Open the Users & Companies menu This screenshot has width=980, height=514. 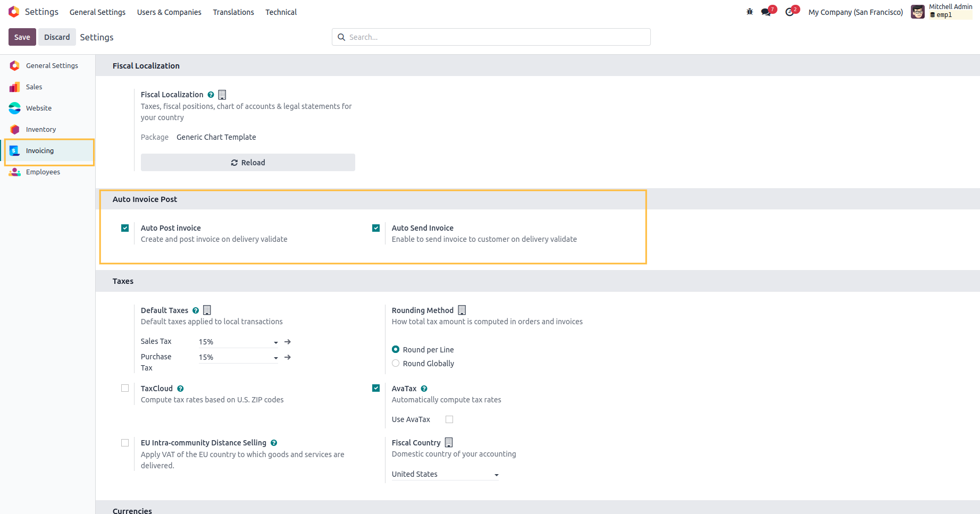click(x=169, y=12)
